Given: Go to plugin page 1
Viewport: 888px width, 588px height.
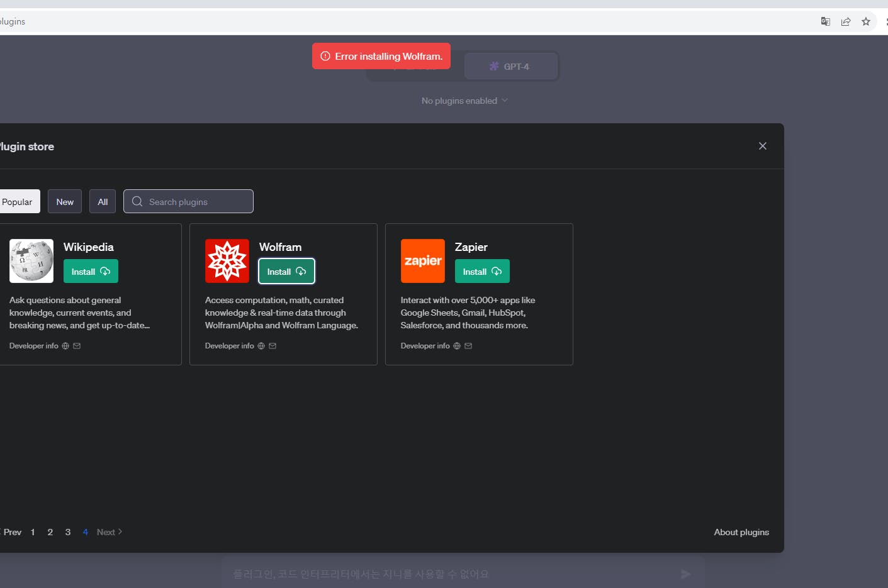Looking at the screenshot, I should point(33,532).
